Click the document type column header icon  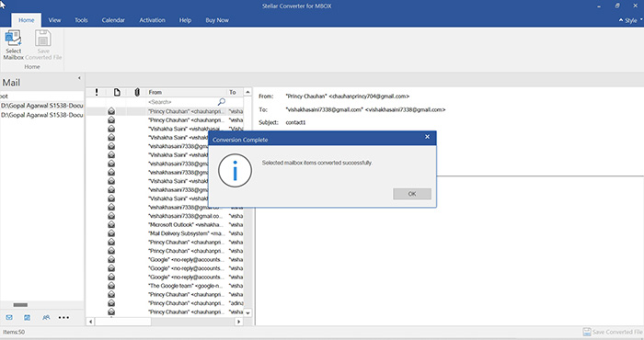pyautogui.click(x=117, y=92)
